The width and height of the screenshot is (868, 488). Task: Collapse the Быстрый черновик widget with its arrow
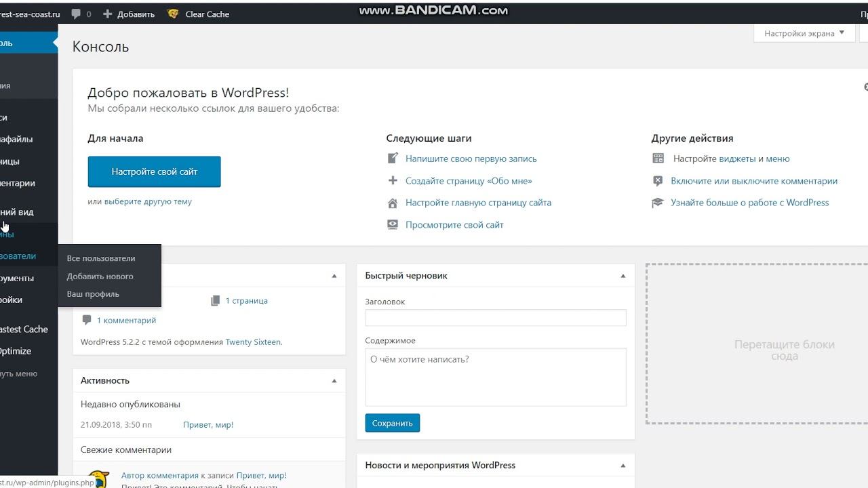pyautogui.click(x=623, y=276)
